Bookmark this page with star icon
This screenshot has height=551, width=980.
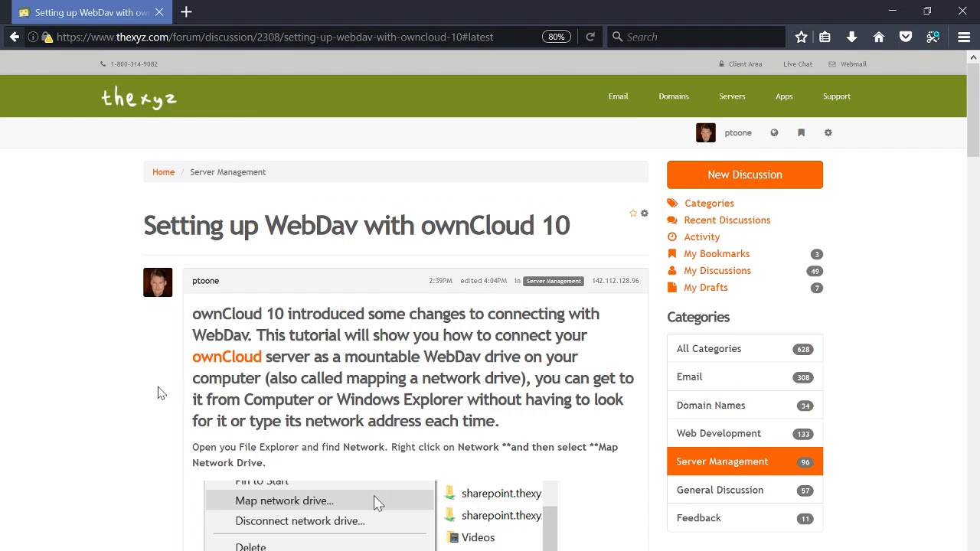pos(801,37)
